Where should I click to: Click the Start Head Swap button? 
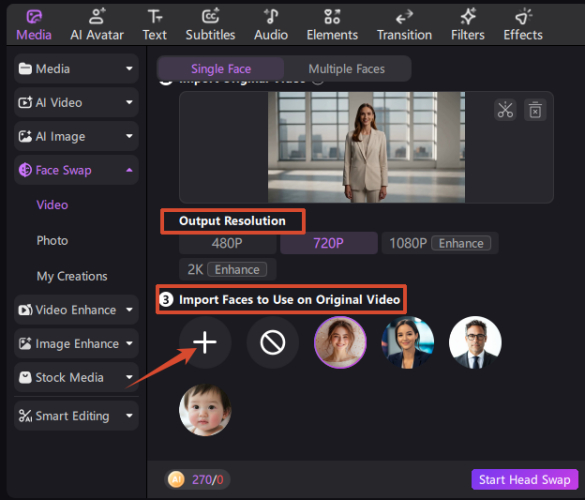(525, 479)
